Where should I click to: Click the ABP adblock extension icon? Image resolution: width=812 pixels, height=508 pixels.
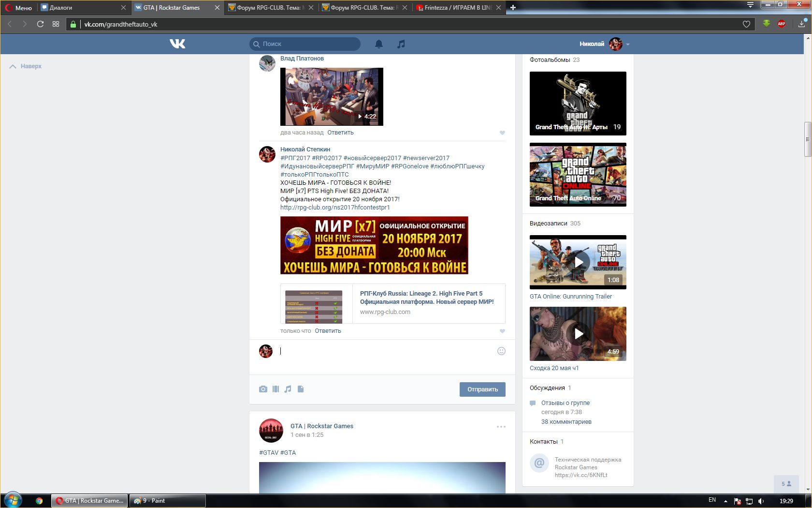click(782, 24)
